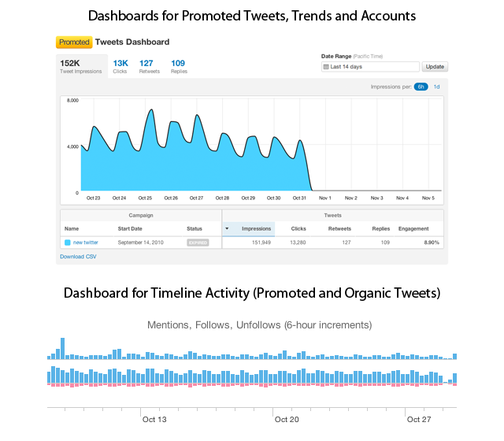Click the new twitter blue color swatch
The height and width of the screenshot is (441, 504).
68,243
